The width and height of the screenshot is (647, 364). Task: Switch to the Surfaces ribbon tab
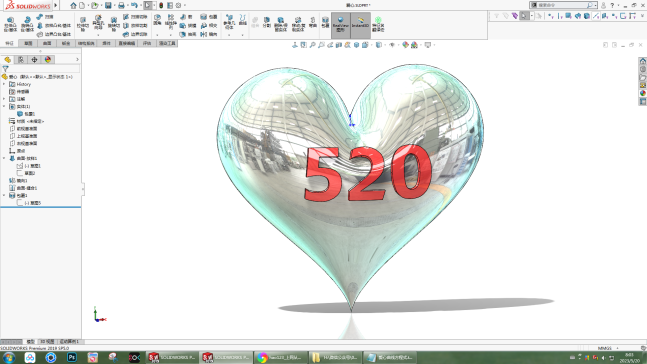tap(47, 43)
